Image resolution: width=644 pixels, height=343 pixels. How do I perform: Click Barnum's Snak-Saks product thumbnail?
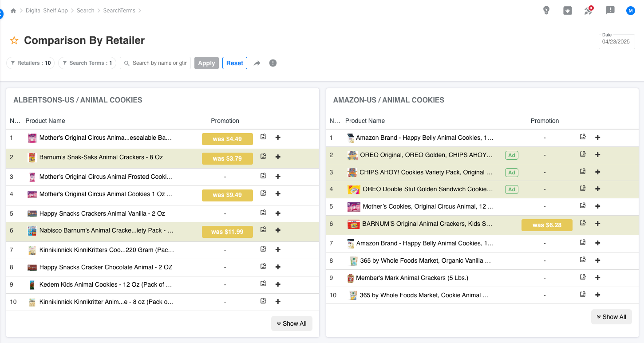[x=32, y=157]
